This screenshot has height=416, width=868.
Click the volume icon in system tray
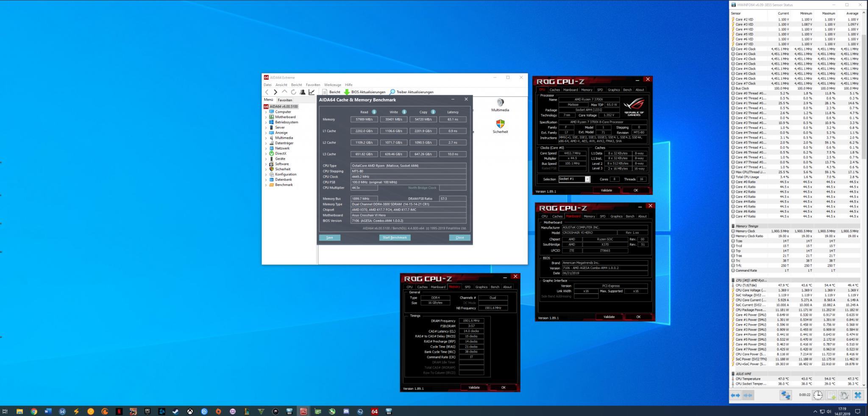(829, 411)
